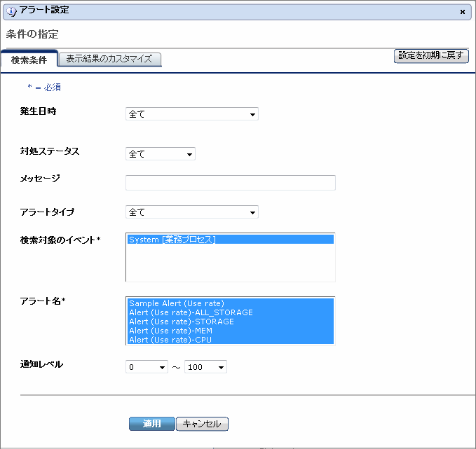Screen dimensions: 476x449
Task: Expand the 対処ステータス dropdown
Action: click(x=161, y=154)
